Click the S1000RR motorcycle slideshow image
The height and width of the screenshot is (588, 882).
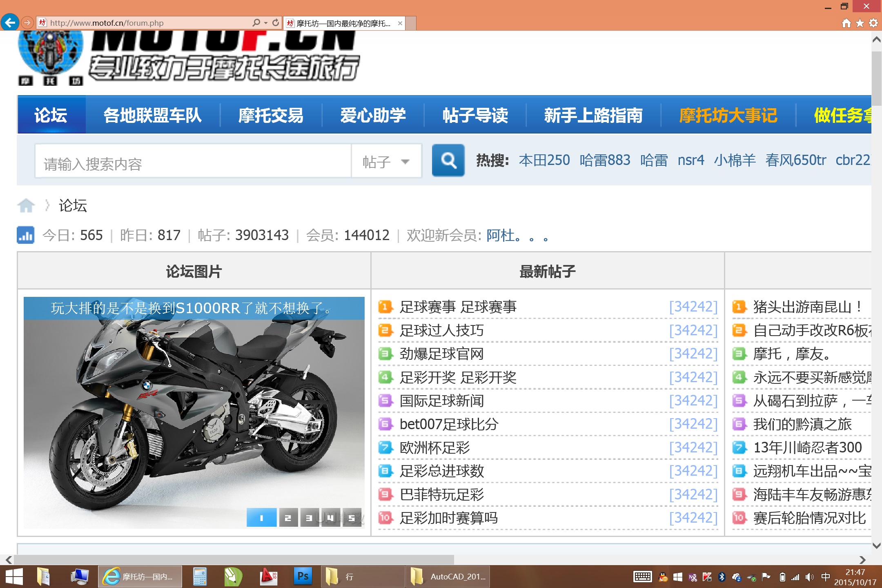pos(194,412)
